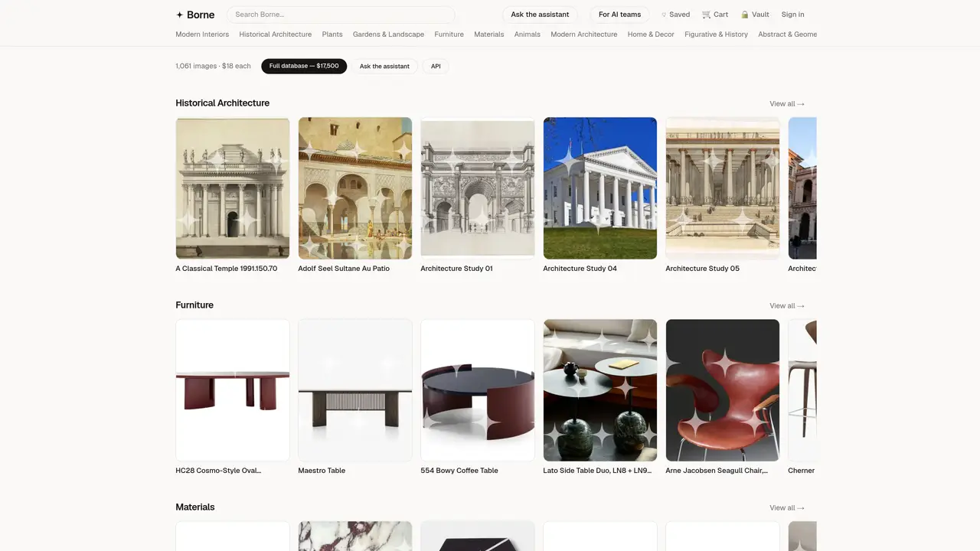
Task: Click Architecture Study 04 title link
Action: tap(580, 269)
